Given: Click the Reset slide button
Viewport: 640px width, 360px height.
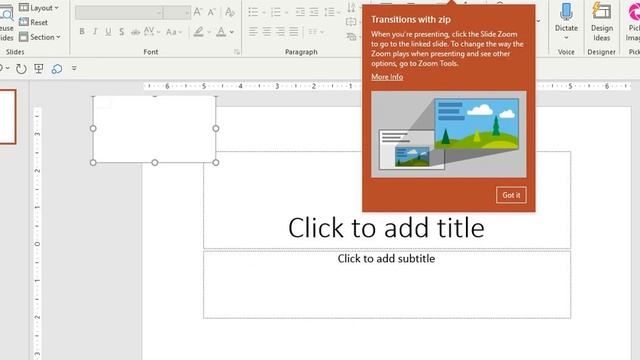Looking at the screenshot, I should point(33,22).
